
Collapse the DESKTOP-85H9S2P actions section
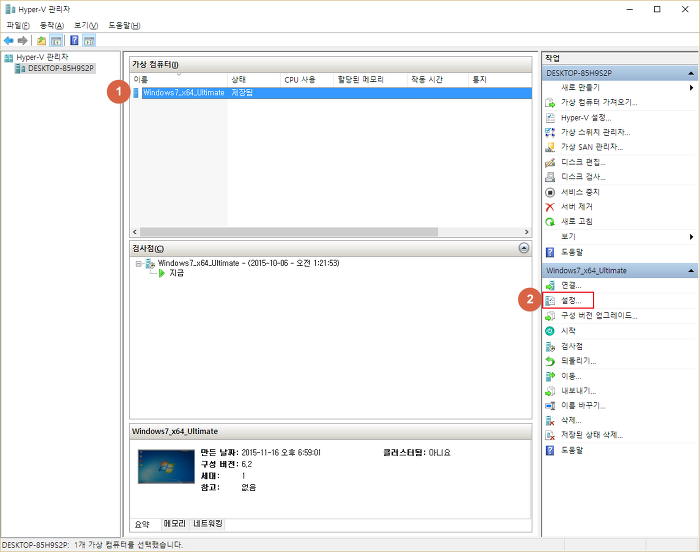coord(691,73)
